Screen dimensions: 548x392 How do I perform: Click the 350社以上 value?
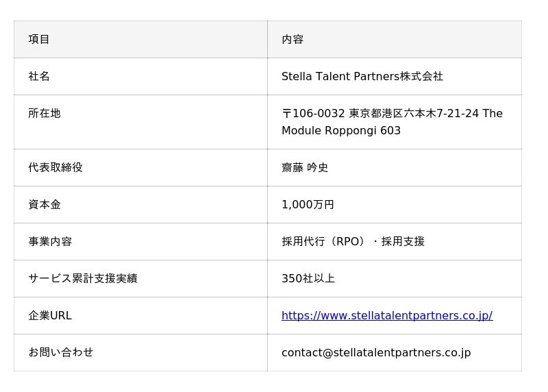tap(308, 278)
